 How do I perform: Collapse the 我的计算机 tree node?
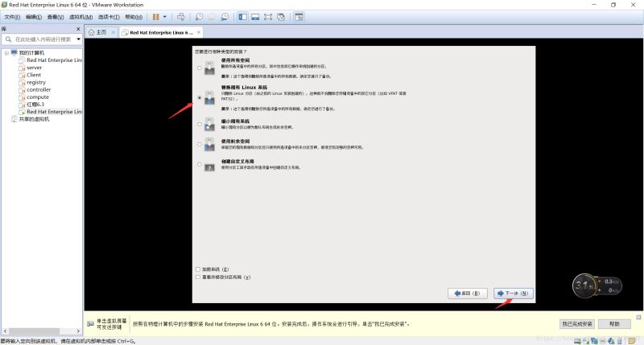6,52
